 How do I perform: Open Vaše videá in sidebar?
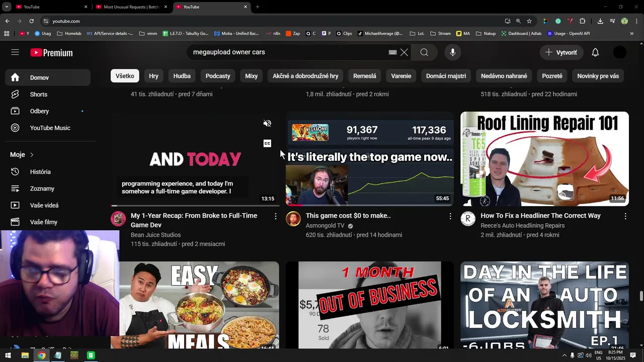tap(48, 205)
